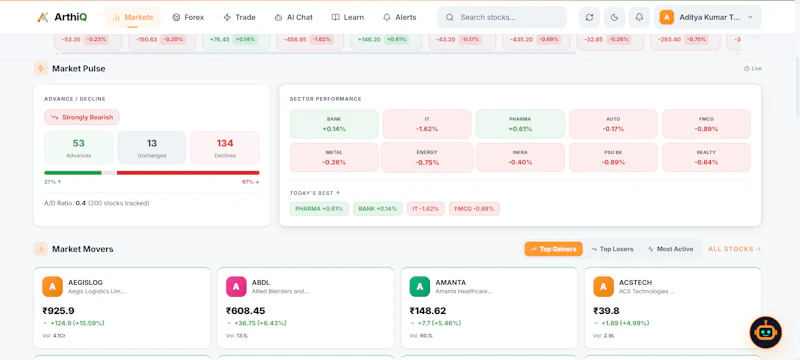This screenshot has height=360, width=800.
Task: Click the green part of the advance/decline bar
Action: click(73, 173)
